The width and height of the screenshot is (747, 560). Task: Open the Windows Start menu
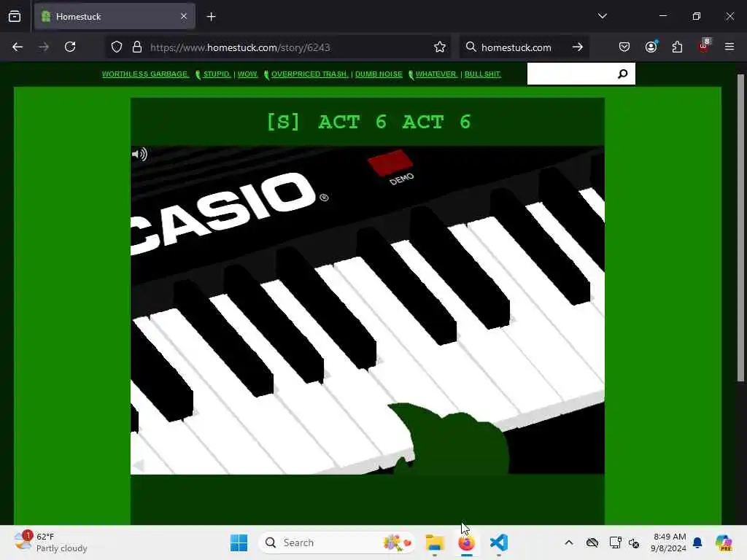(239, 542)
